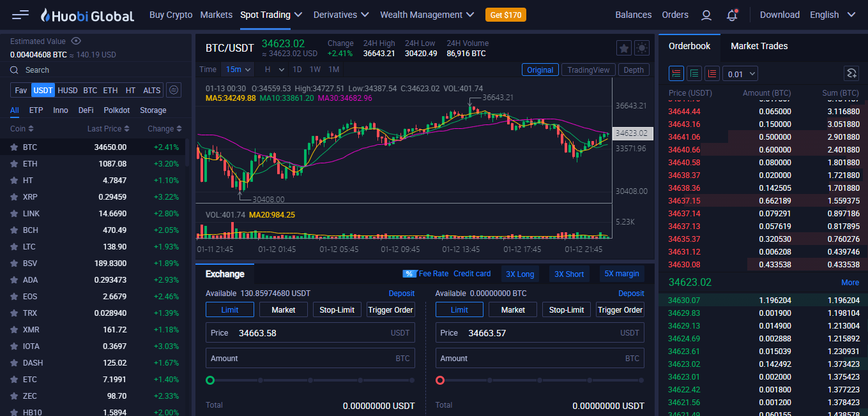Click the green buy amount slider handle
The image size is (868, 416).
point(210,380)
